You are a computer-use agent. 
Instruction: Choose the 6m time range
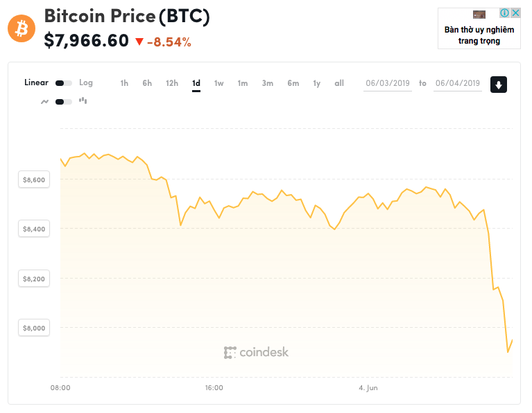(293, 83)
